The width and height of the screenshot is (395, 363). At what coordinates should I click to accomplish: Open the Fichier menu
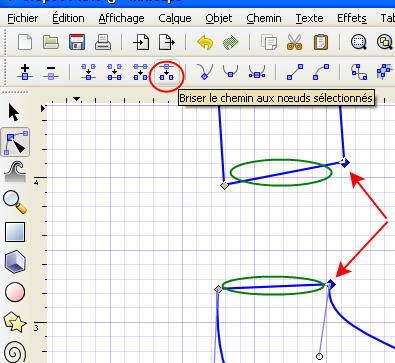pyautogui.click(x=23, y=18)
